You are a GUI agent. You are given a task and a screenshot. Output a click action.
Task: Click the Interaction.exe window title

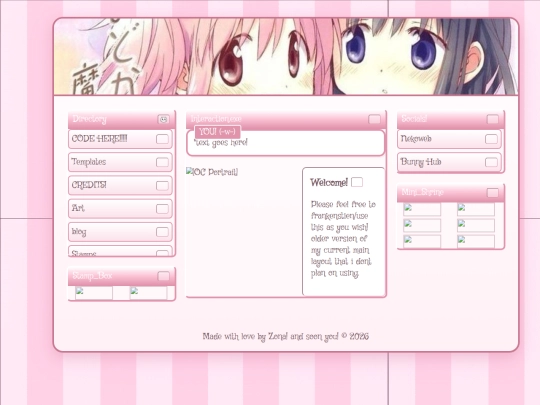(x=216, y=119)
